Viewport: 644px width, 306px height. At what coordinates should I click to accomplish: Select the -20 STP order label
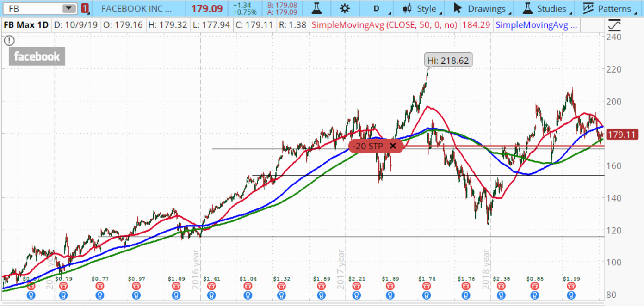tap(368, 146)
